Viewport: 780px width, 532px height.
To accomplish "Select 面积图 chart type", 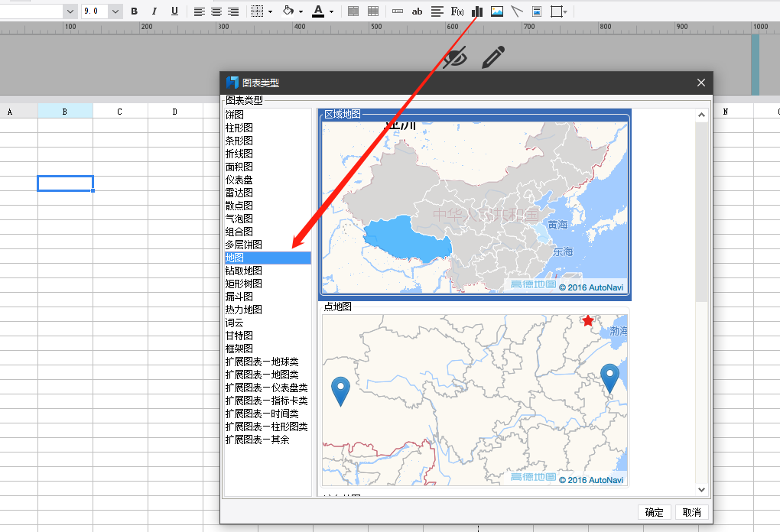I will click(268, 167).
